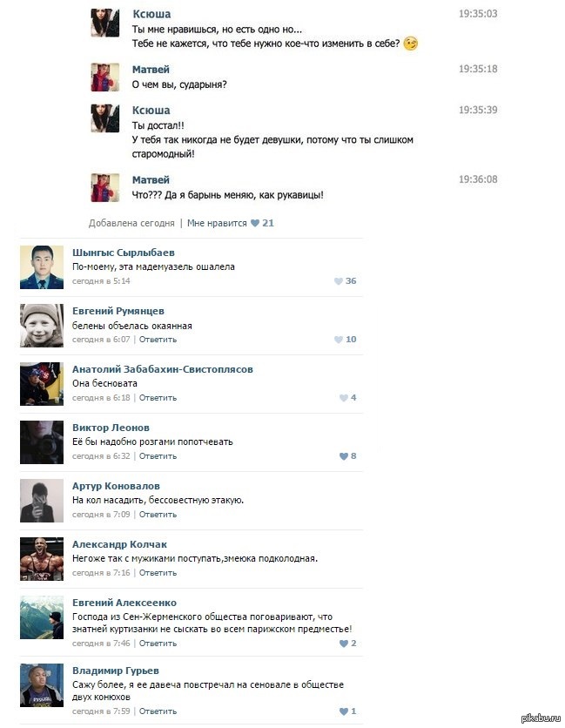Reply to Евгений Румянцев via Ответить
The width and height of the screenshot is (565, 728).
click(x=158, y=340)
